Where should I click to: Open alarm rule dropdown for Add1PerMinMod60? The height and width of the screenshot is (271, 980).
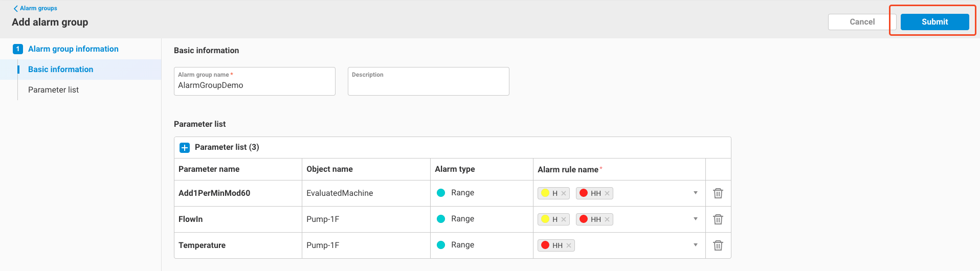click(696, 193)
